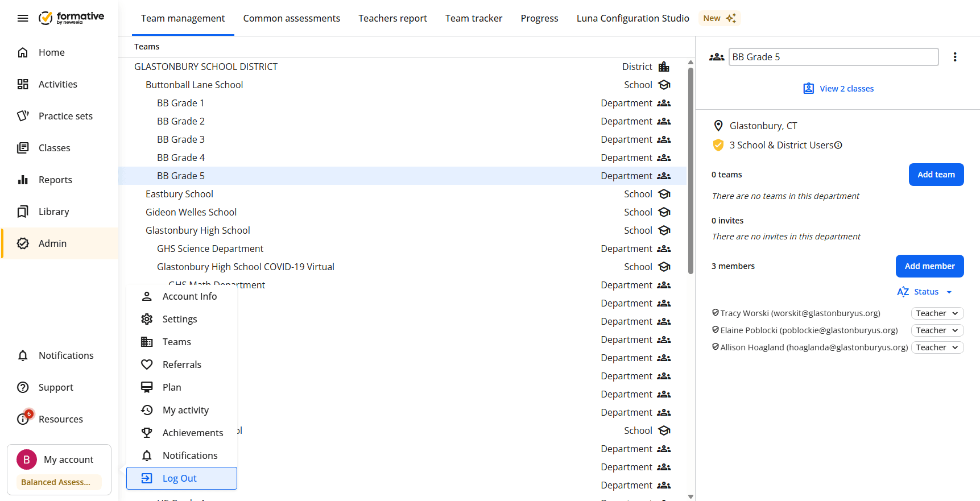The height and width of the screenshot is (501, 980).
Task: Open Referrals in the account menu
Action: coord(181,365)
